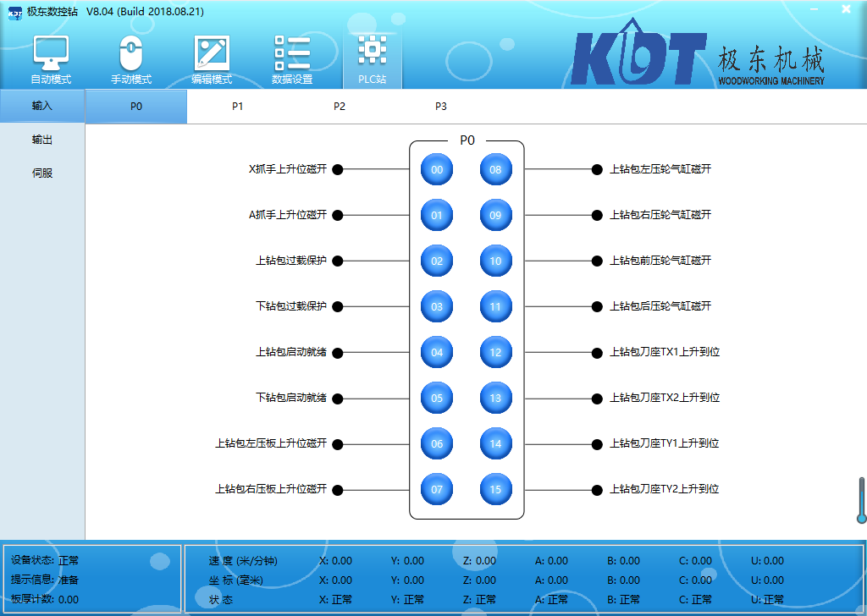Open the 输出 output section
Image resolution: width=867 pixels, height=616 pixels.
(x=42, y=140)
